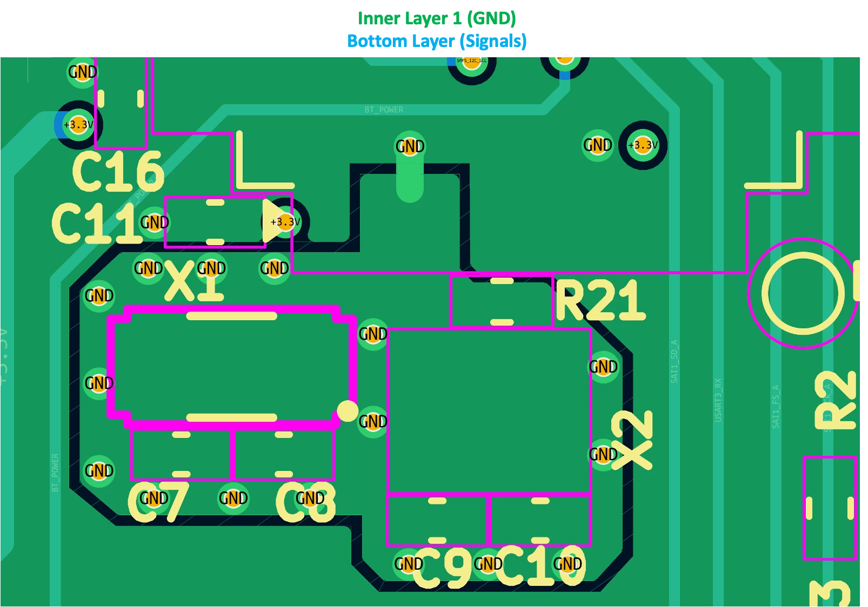This screenshot has width=868, height=607.
Task: Select the GND via on the C8 label
Action: pos(310,498)
